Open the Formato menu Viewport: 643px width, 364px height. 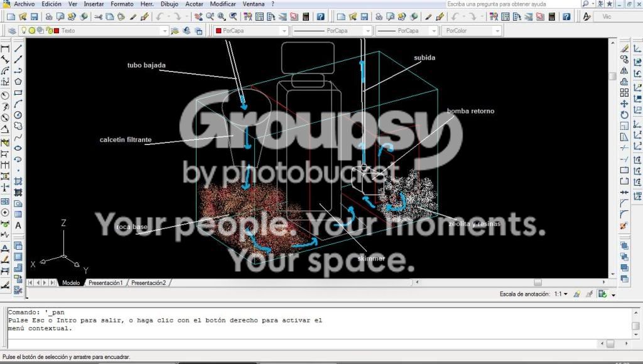(x=122, y=4)
